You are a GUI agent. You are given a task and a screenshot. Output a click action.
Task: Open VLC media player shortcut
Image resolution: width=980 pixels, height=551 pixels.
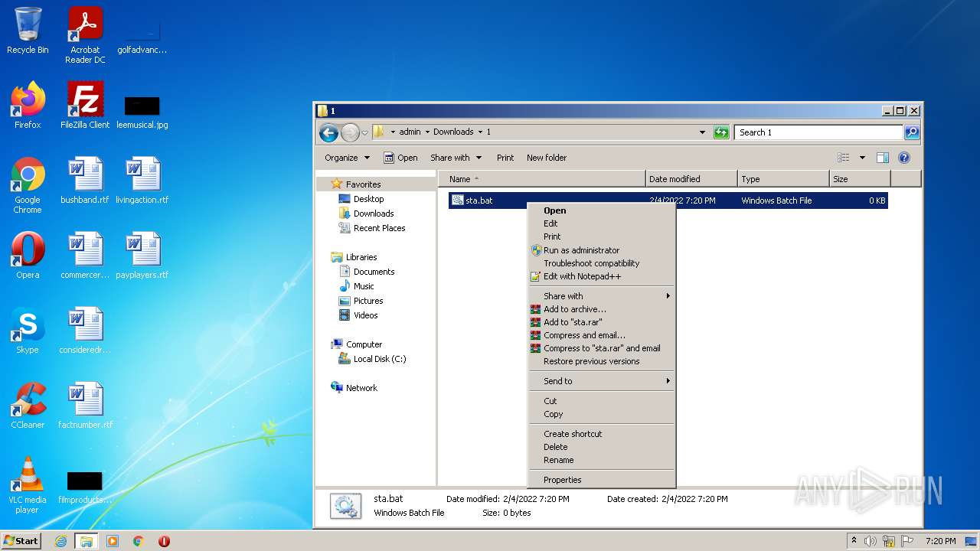pyautogui.click(x=28, y=485)
